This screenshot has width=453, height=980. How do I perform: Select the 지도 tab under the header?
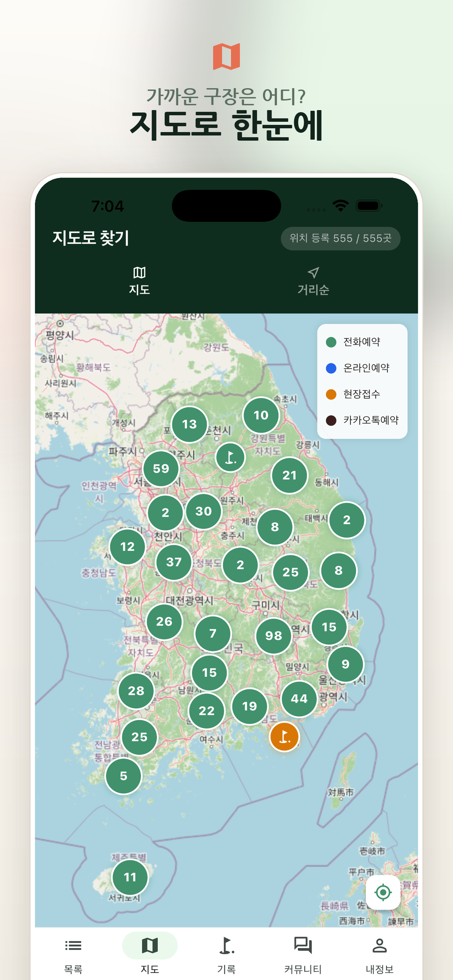tap(139, 282)
